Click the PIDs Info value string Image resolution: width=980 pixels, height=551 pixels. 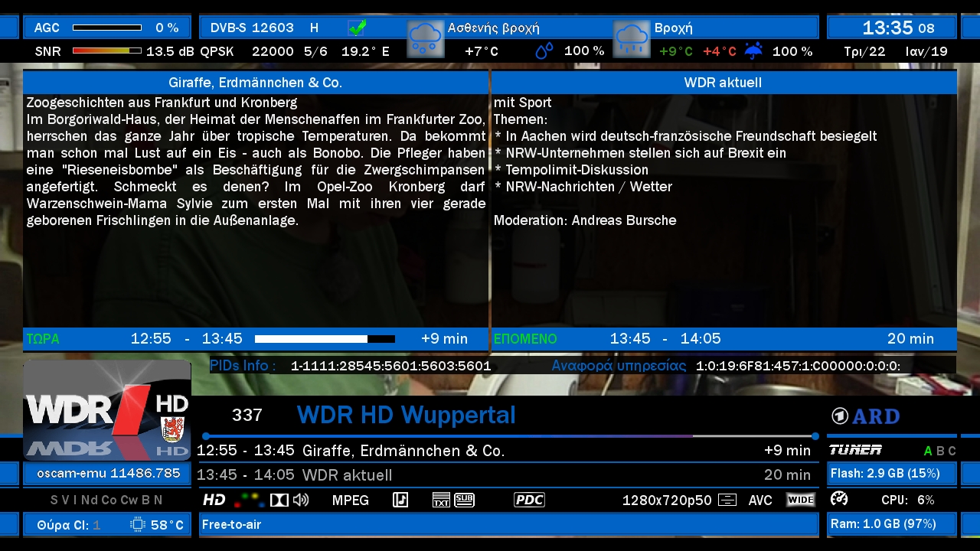click(x=391, y=366)
